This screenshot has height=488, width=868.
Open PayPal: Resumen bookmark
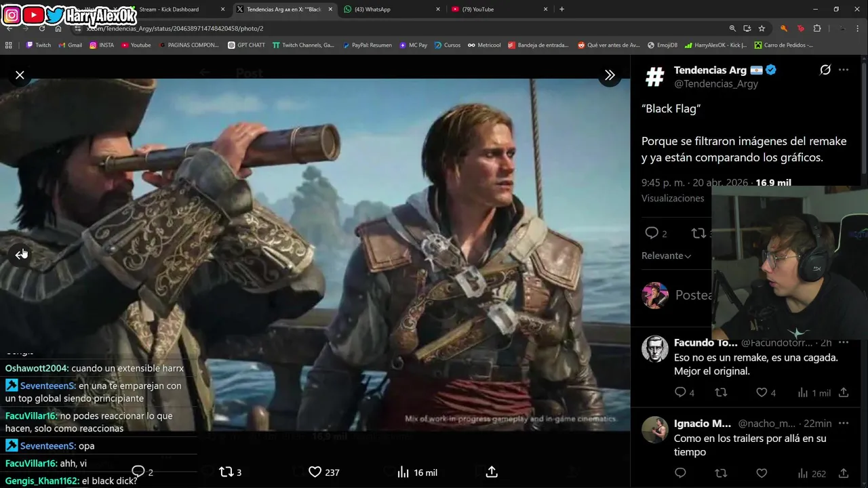click(x=367, y=45)
